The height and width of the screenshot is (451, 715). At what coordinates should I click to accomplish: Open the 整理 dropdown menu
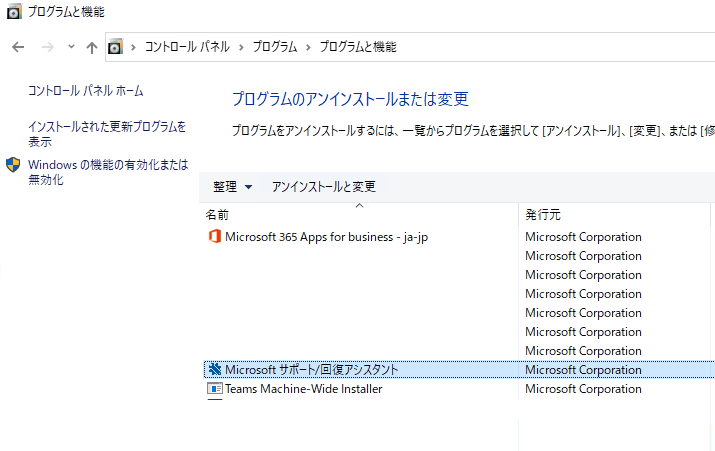click(x=232, y=187)
